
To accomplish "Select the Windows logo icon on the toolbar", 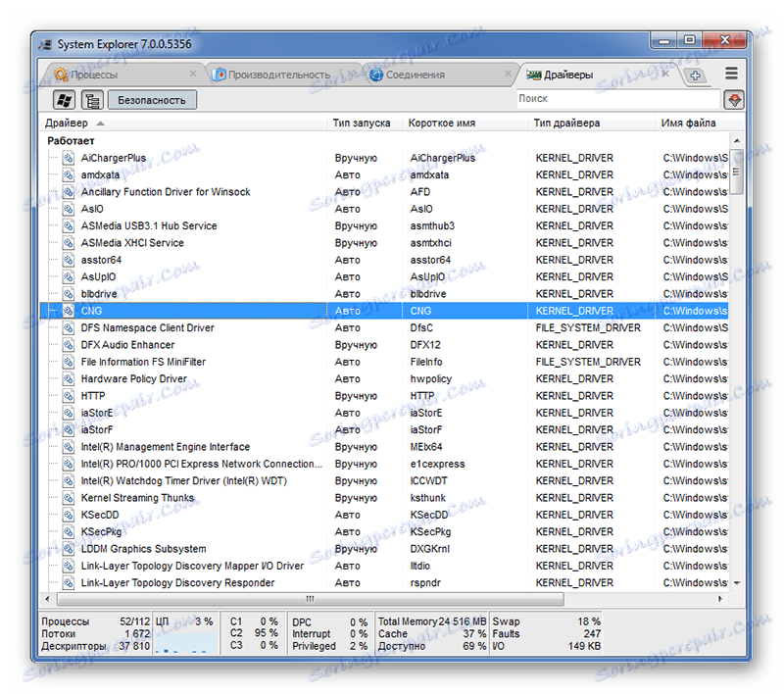I will 63,99.
